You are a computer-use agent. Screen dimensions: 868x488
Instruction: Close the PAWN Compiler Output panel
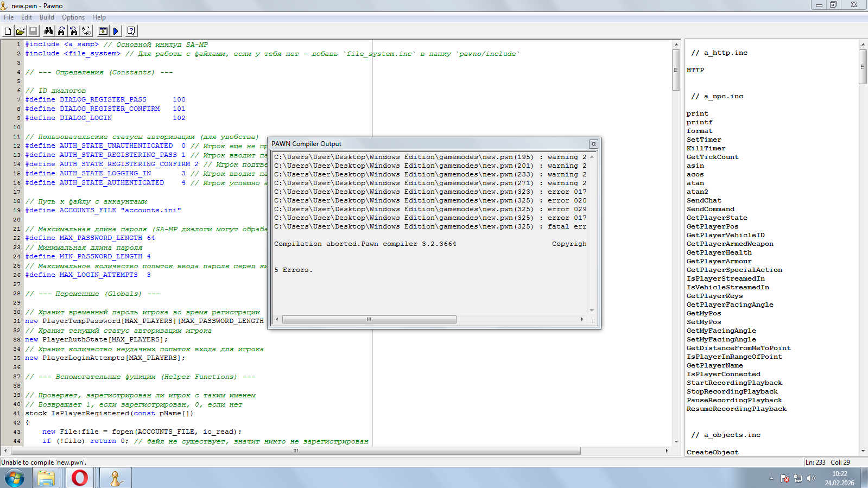pyautogui.click(x=593, y=144)
